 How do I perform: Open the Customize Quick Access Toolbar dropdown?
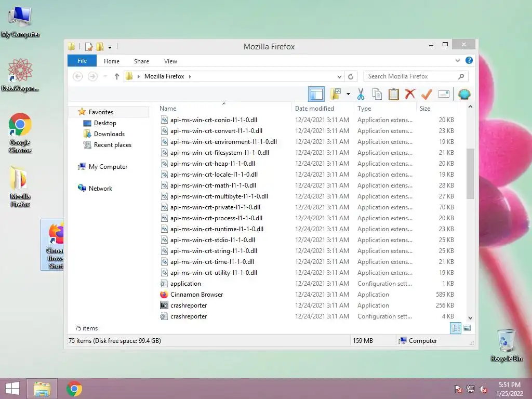pos(110,47)
